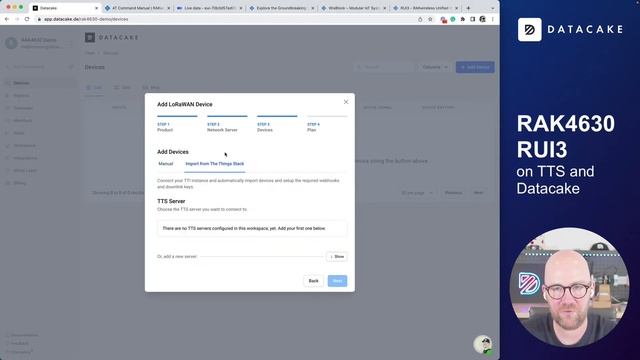Close the Add LoRaWAN Device dialog
The image size is (640, 360).
346,102
